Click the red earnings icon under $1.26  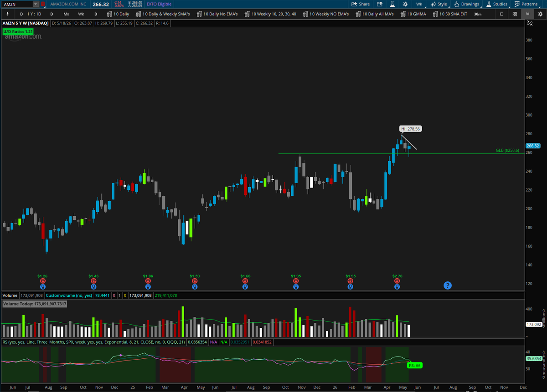42,281
